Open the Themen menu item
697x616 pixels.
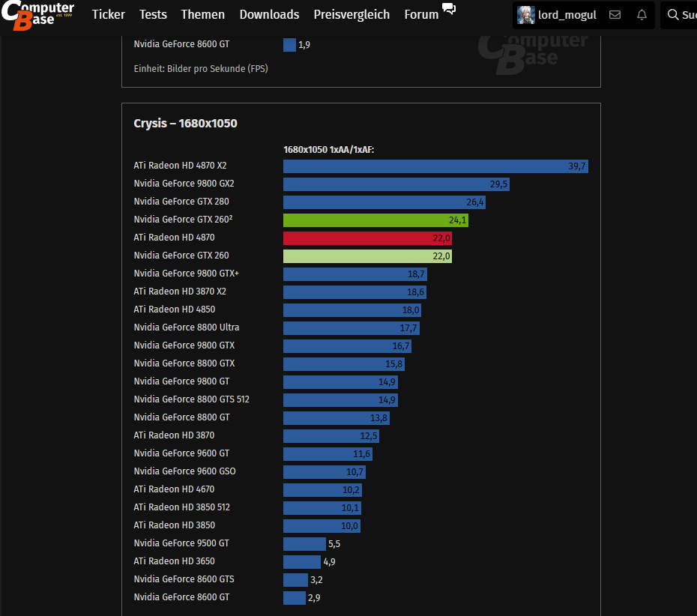tap(202, 15)
